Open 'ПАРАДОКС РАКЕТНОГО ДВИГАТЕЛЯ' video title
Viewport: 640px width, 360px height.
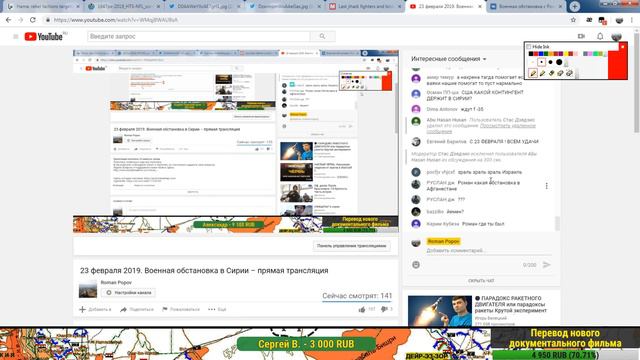pyautogui.click(x=511, y=304)
